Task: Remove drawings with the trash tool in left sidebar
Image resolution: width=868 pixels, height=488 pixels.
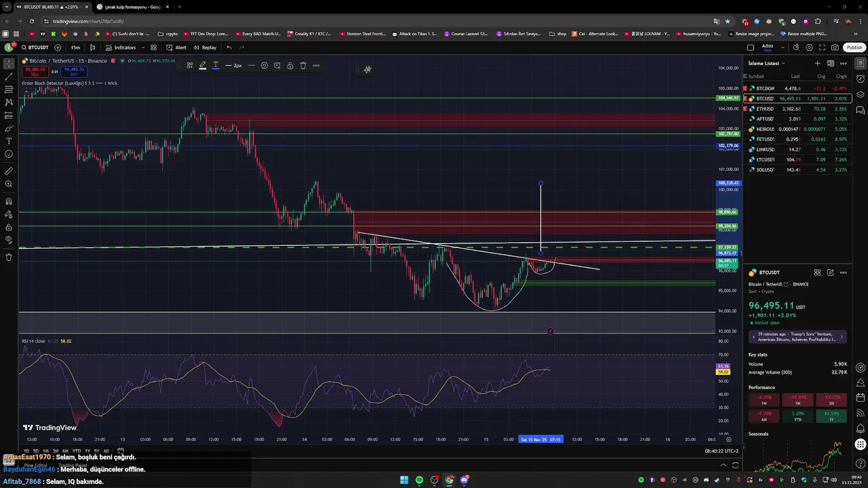Action: tap(9, 257)
